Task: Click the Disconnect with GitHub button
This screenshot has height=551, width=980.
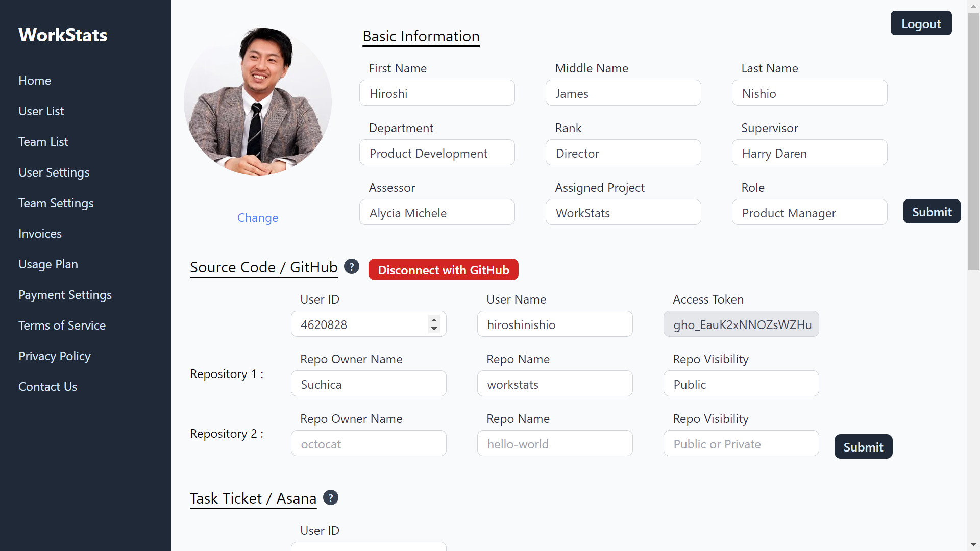Action: pyautogui.click(x=444, y=270)
